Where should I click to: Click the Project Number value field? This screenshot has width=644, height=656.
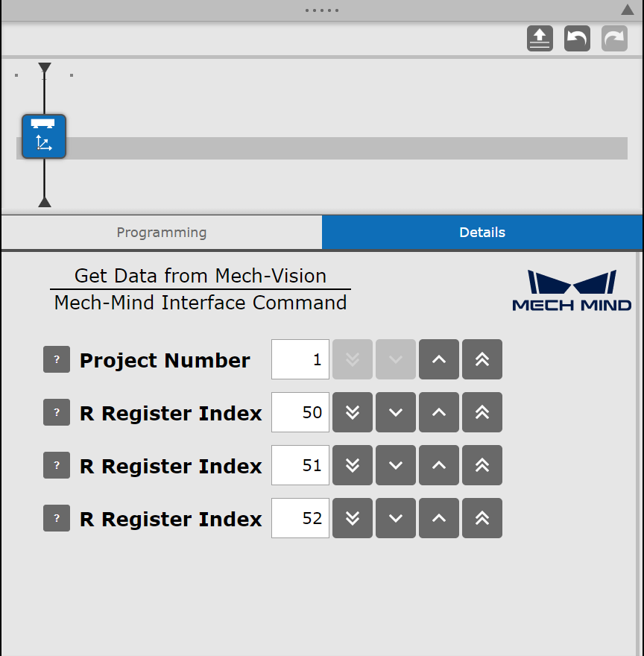(300, 359)
